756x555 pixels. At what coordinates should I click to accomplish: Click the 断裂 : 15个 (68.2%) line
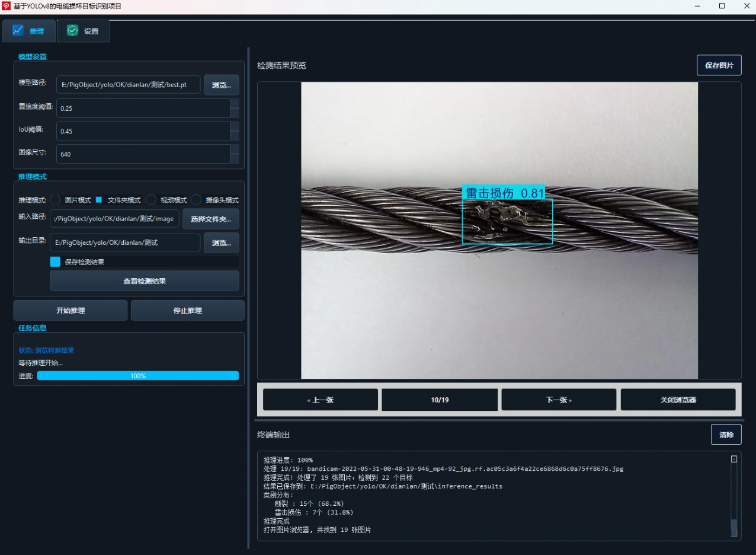pos(309,503)
